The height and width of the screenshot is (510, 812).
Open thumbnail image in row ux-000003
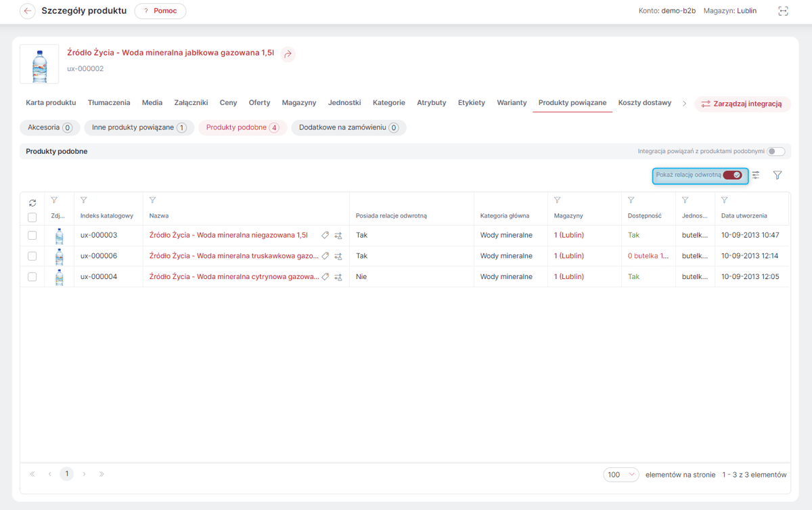(x=59, y=236)
